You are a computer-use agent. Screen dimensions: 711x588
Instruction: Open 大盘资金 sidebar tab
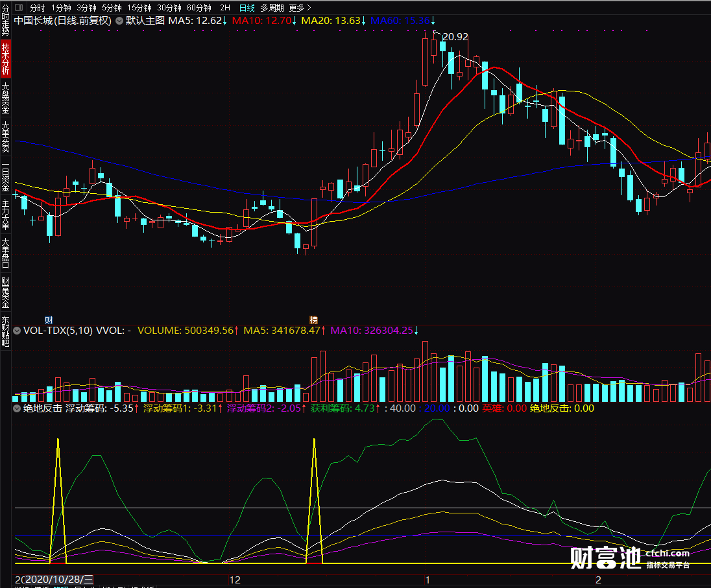point(5,98)
